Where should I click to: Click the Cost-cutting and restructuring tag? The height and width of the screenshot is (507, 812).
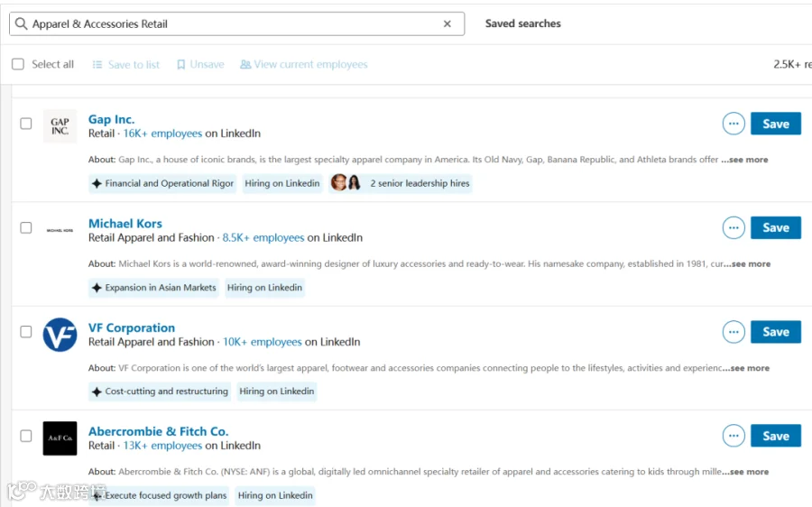[x=160, y=392]
